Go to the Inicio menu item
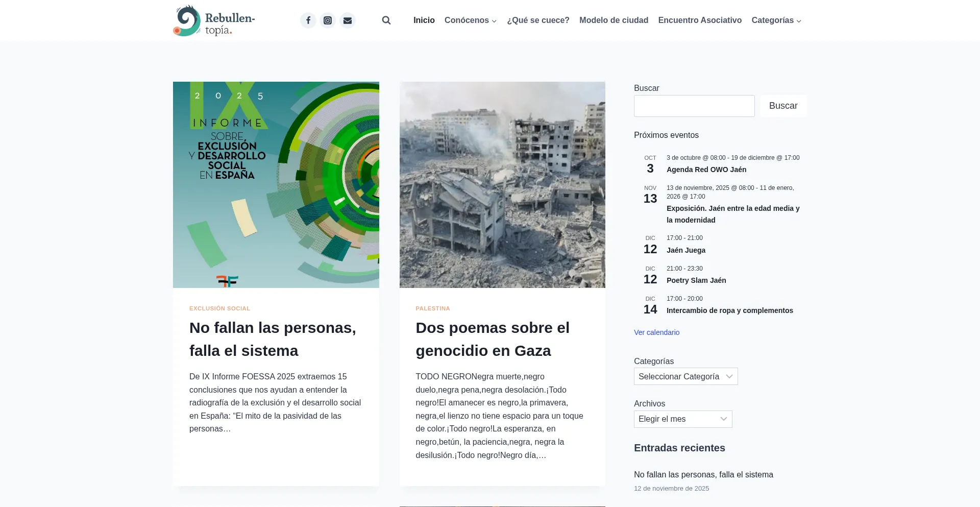 [x=424, y=20]
